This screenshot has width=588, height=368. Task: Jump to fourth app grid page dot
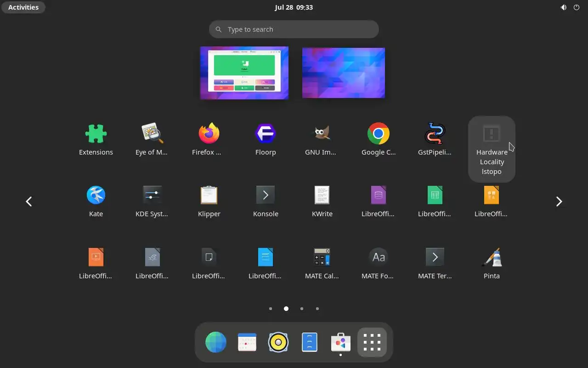pyautogui.click(x=317, y=309)
